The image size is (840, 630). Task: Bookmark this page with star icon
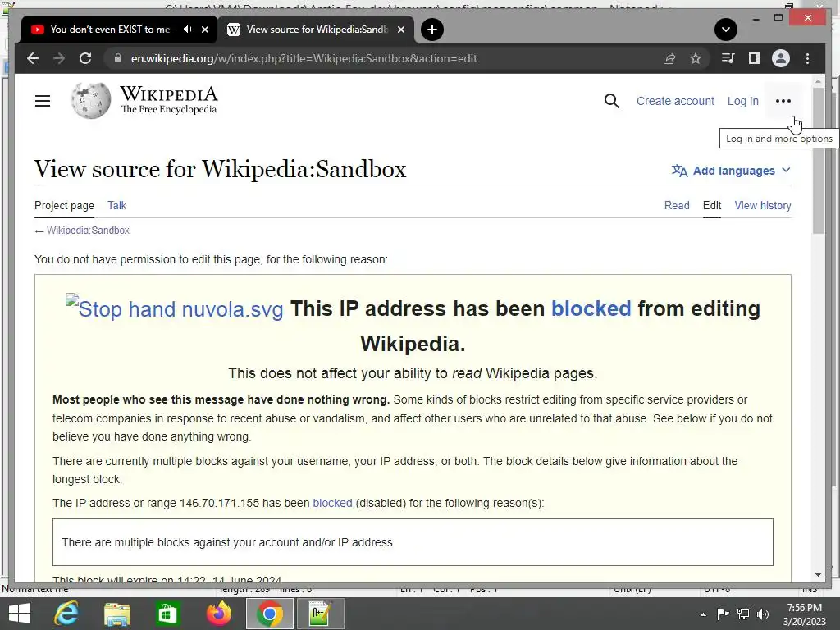pyautogui.click(x=696, y=58)
